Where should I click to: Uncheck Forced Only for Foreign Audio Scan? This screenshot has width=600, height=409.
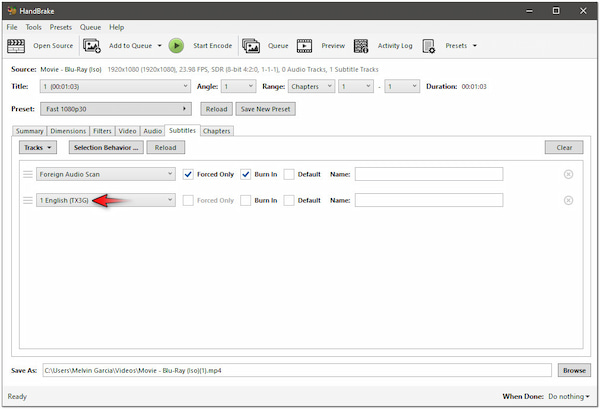188,174
